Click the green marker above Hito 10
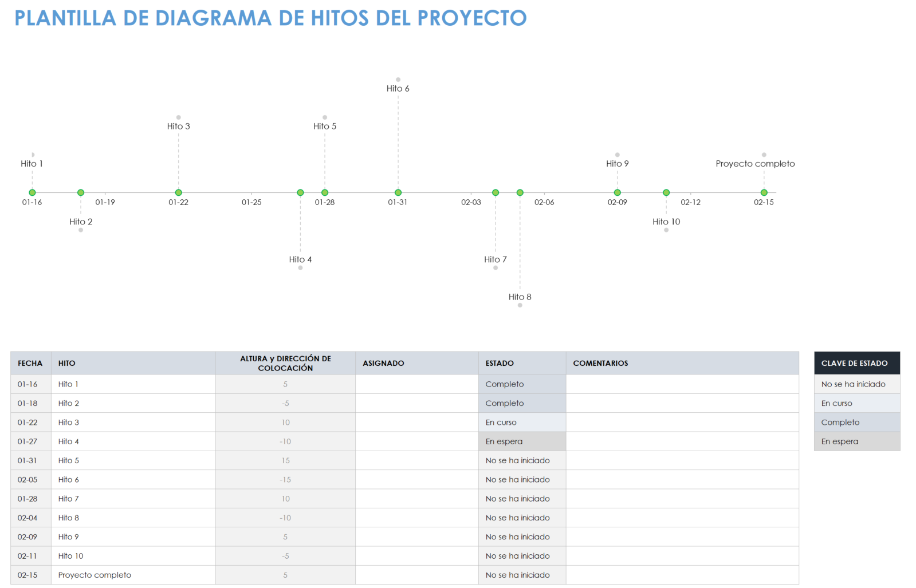This screenshot has width=916, height=588. [666, 192]
